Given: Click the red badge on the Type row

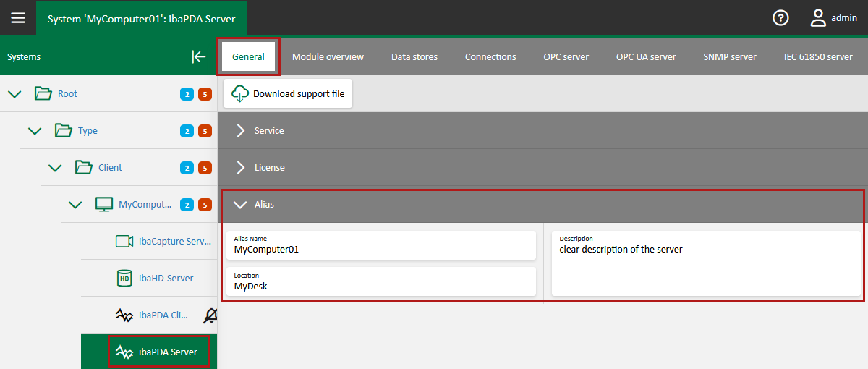Looking at the screenshot, I should point(205,131).
